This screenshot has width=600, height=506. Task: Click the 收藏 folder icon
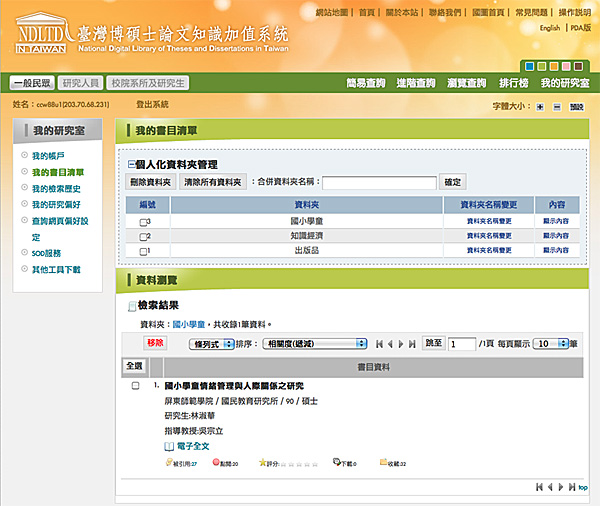click(383, 463)
